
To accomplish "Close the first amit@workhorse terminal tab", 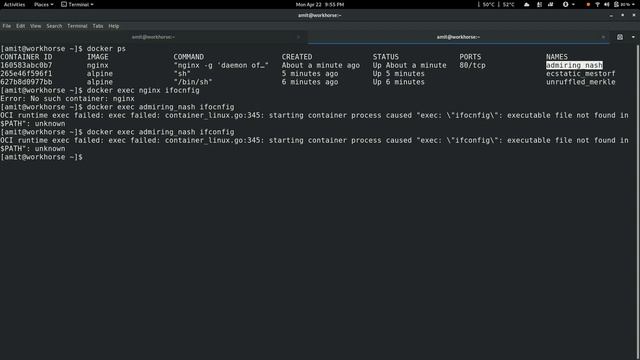I will coord(298,37).
